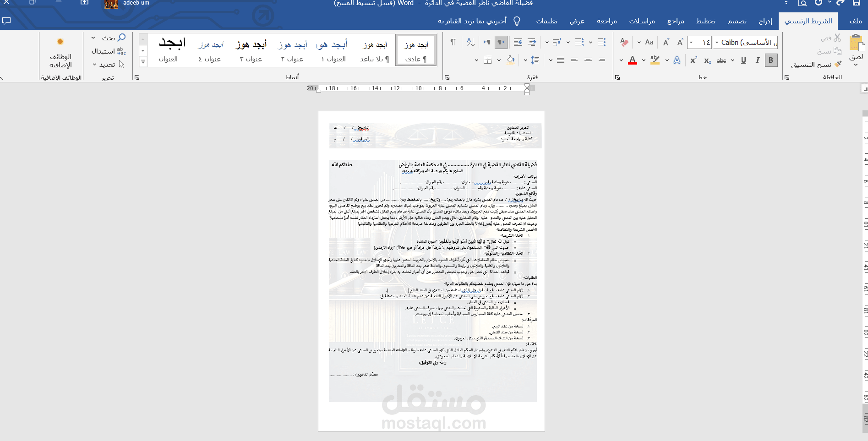Apply the العنوان ١ heading style
868x441 pixels.
click(333, 50)
